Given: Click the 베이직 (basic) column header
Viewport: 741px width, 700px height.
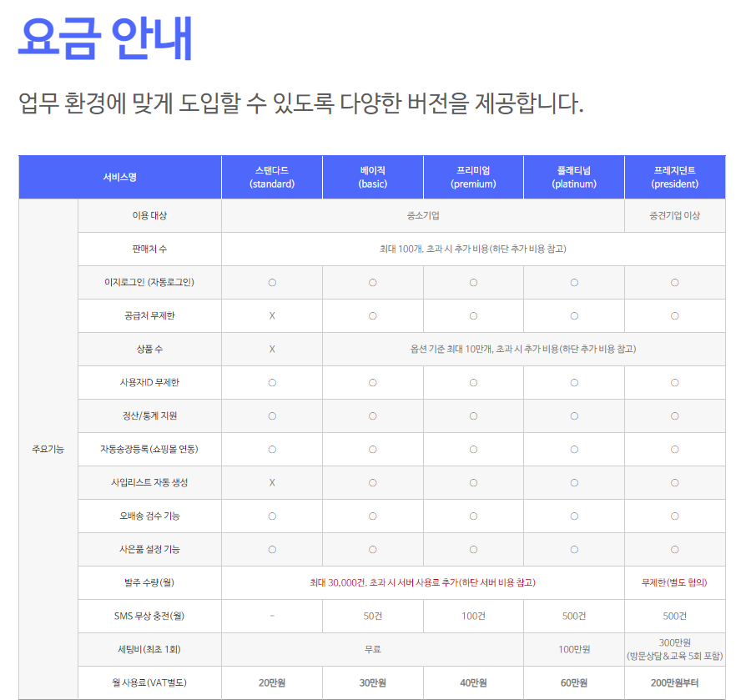Looking at the screenshot, I should pos(373,177).
